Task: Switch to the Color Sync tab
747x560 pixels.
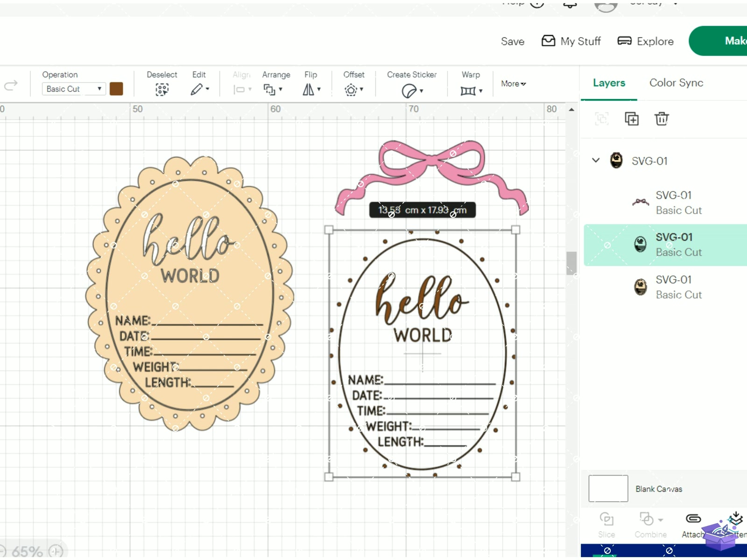Action: [676, 83]
